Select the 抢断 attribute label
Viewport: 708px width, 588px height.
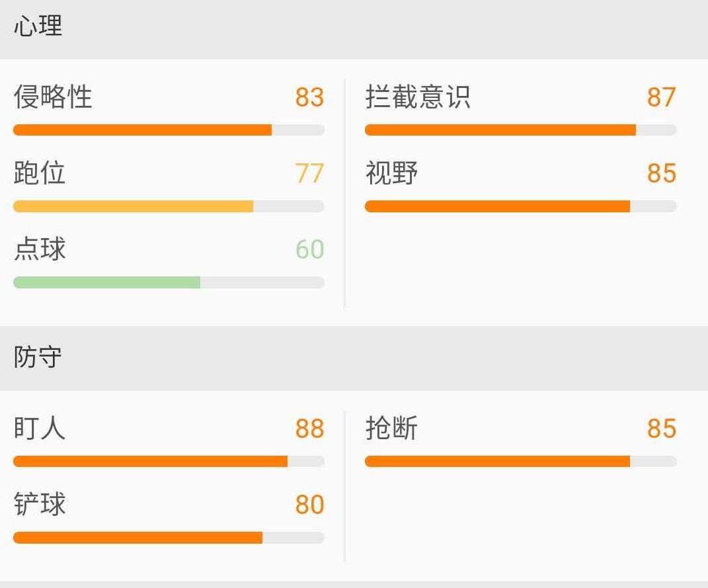(x=391, y=429)
